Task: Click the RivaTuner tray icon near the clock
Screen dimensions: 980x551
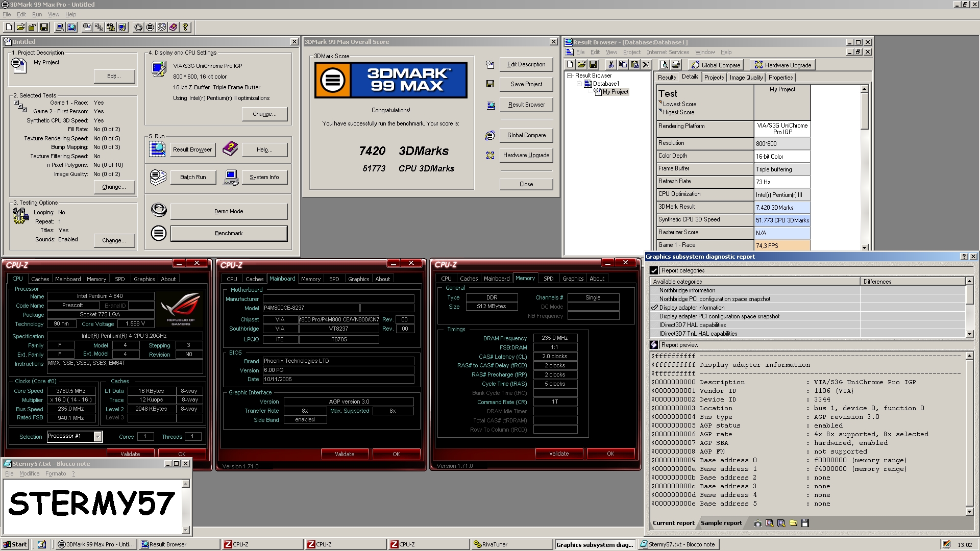Action: pos(947,544)
